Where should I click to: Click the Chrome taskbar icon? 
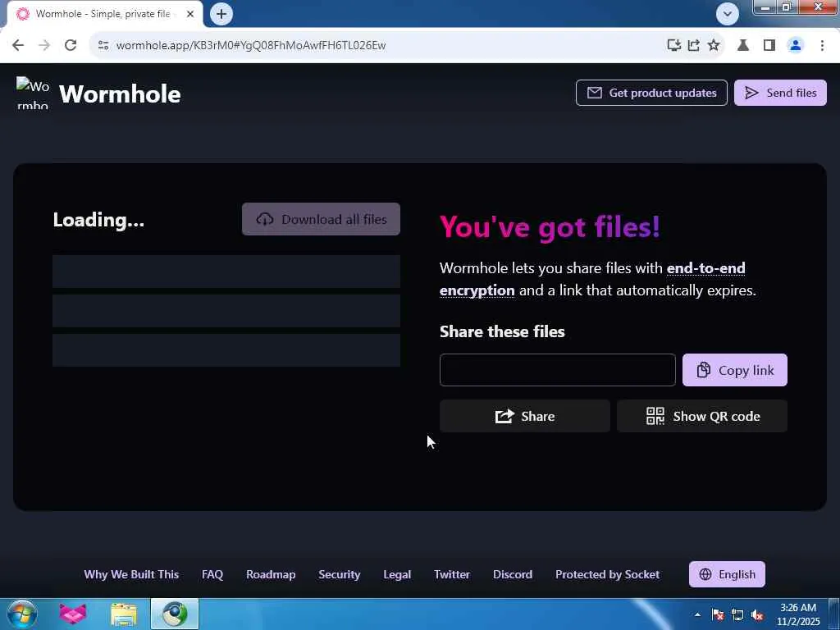tap(175, 614)
